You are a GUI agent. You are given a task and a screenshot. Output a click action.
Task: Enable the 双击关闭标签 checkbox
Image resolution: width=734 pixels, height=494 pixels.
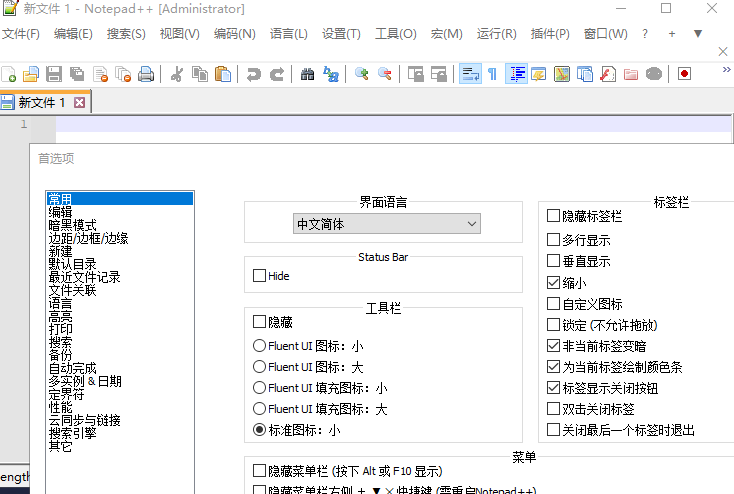click(x=553, y=409)
